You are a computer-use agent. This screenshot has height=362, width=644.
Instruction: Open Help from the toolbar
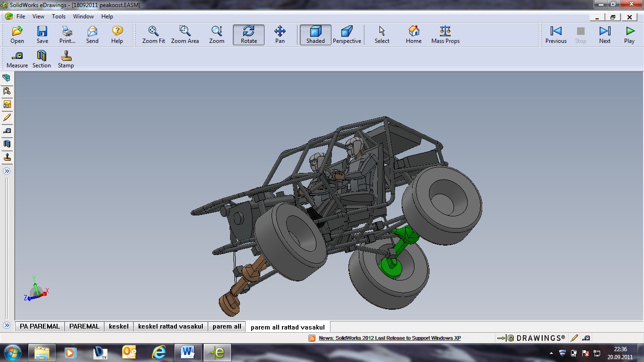[117, 35]
